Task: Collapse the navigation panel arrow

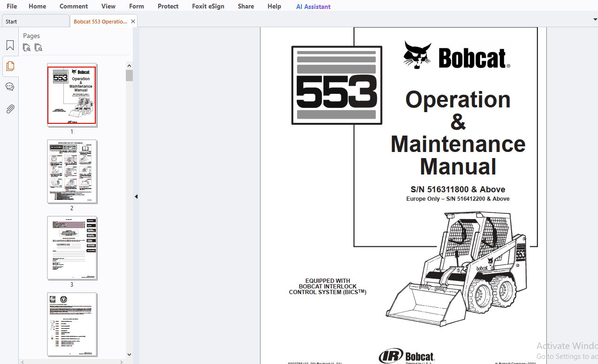Action: [x=136, y=197]
